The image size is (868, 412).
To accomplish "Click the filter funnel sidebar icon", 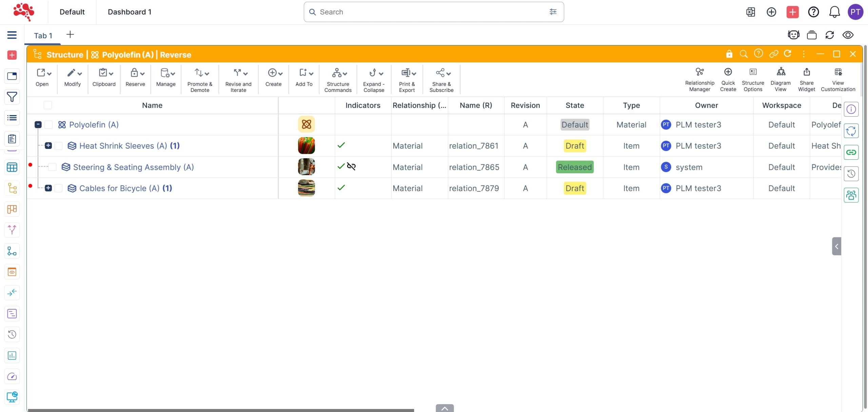I will coord(12,97).
